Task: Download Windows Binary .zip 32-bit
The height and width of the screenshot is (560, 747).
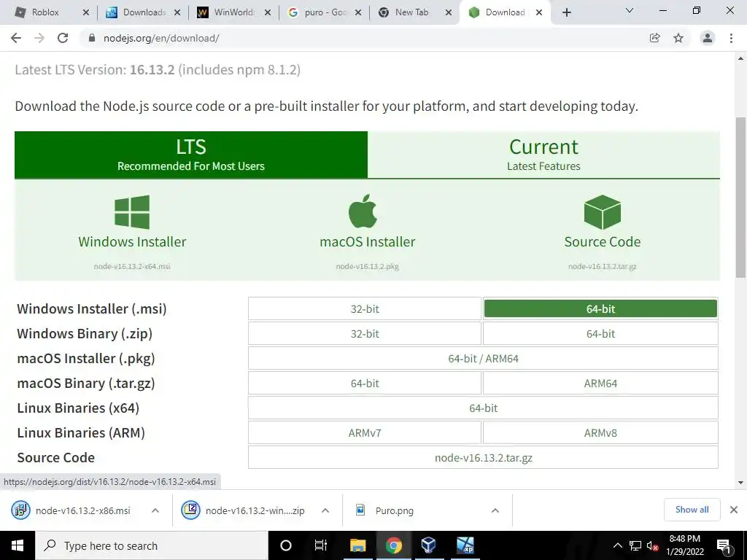Action: pyautogui.click(x=365, y=333)
